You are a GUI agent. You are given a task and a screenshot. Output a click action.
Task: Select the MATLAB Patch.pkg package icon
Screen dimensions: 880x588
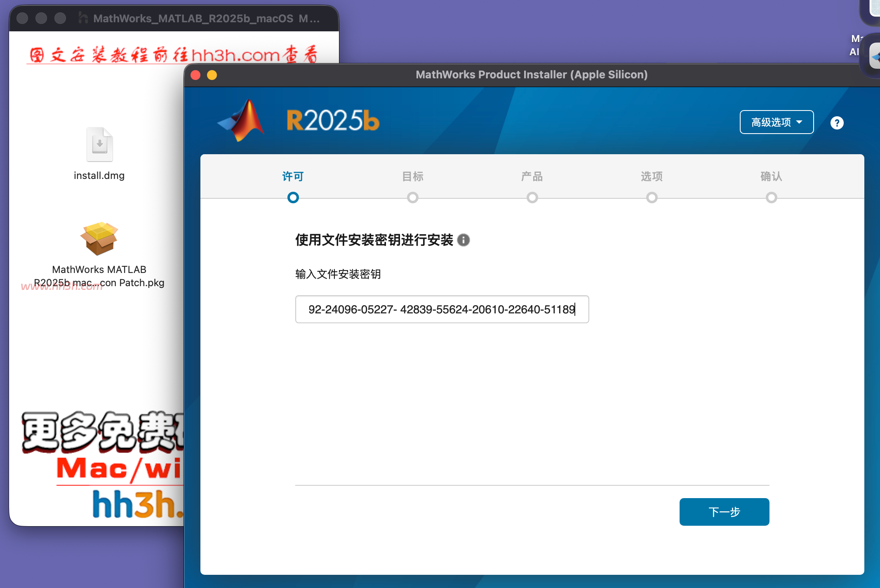pos(99,238)
